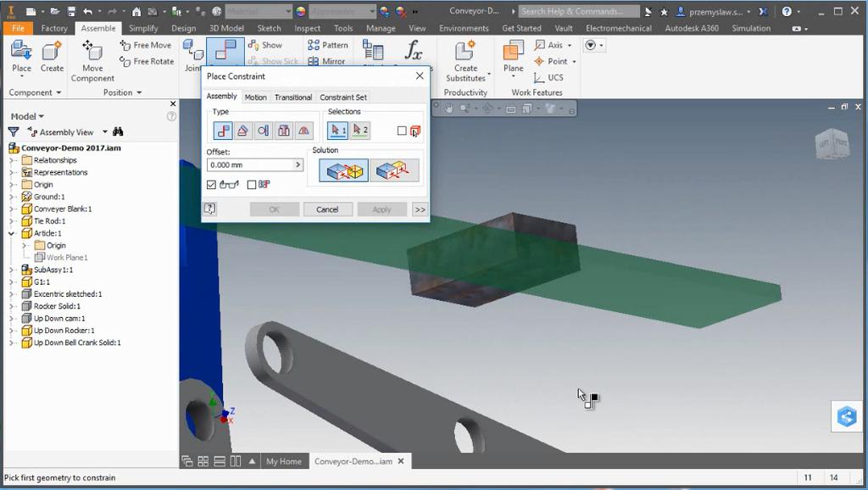Click the Create component icon

point(52,56)
